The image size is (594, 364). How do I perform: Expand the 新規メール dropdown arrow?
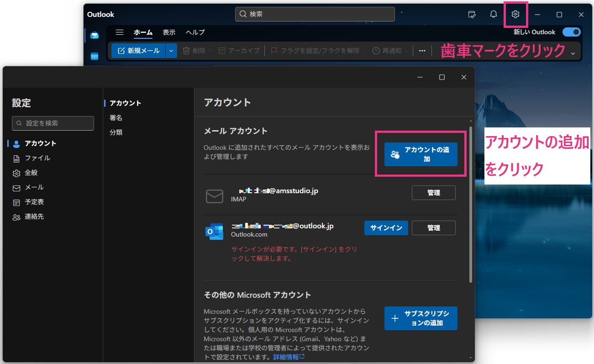coord(171,51)
